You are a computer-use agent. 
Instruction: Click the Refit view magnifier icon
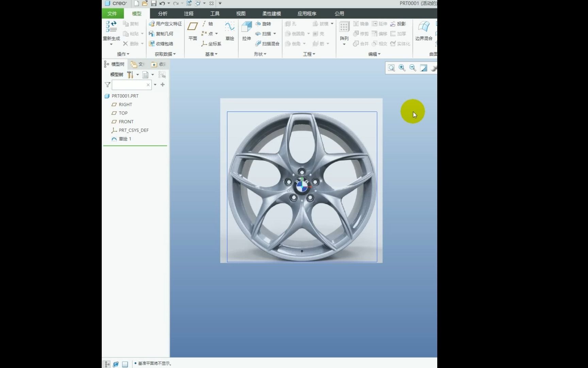(x=391, y=68)
